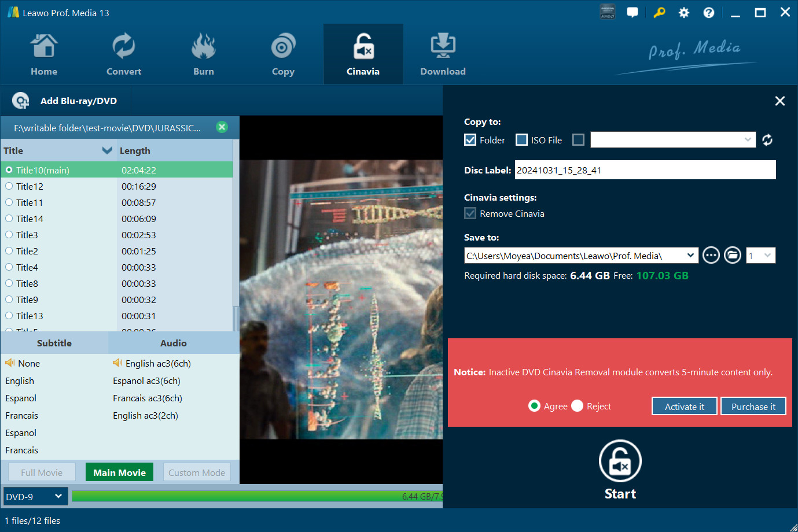
Task: Select the Subtitle column header
Action: click(54, 343)
